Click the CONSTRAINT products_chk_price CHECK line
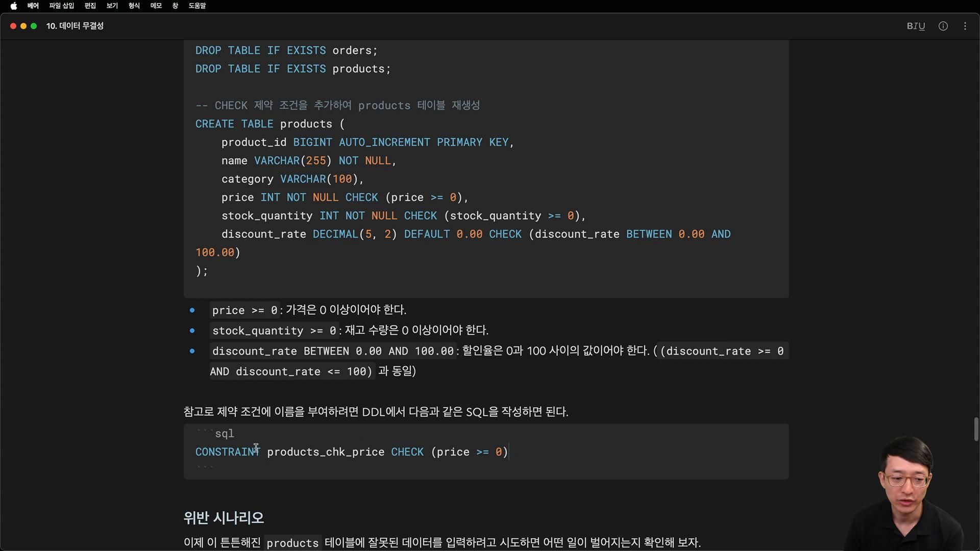The image size is (980, 551). pyautogui.click(x=352, y=452)
